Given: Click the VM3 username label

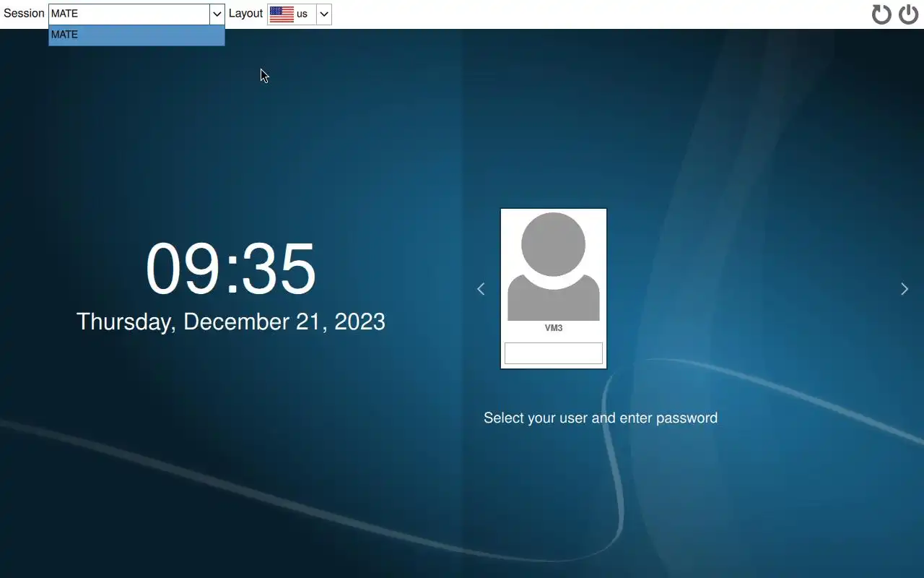Looking at the screenshot, I should click(x=554, y=328).
